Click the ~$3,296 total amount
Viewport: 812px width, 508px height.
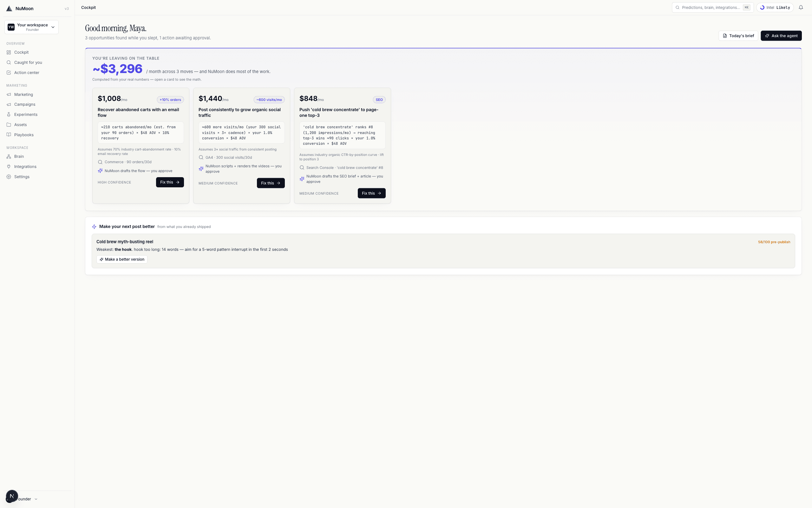point(117,69)
